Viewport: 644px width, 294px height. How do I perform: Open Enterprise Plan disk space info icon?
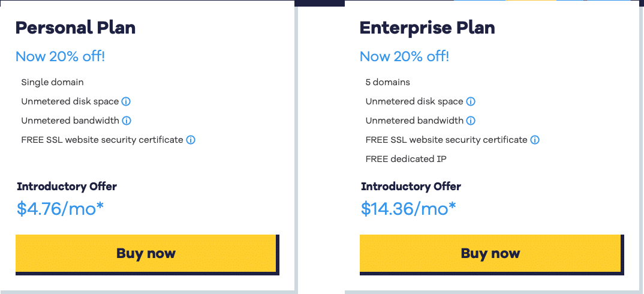point(471,101)
